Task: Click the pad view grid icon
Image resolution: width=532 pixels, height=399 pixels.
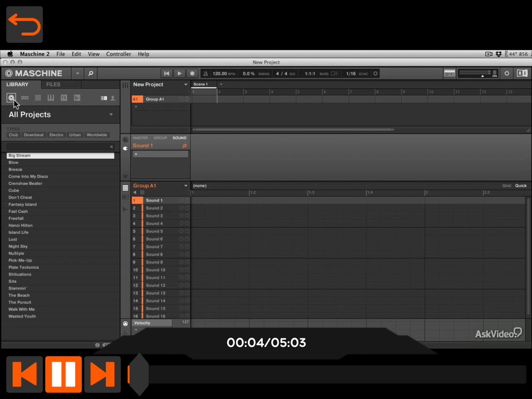Action: coord(142,193)
